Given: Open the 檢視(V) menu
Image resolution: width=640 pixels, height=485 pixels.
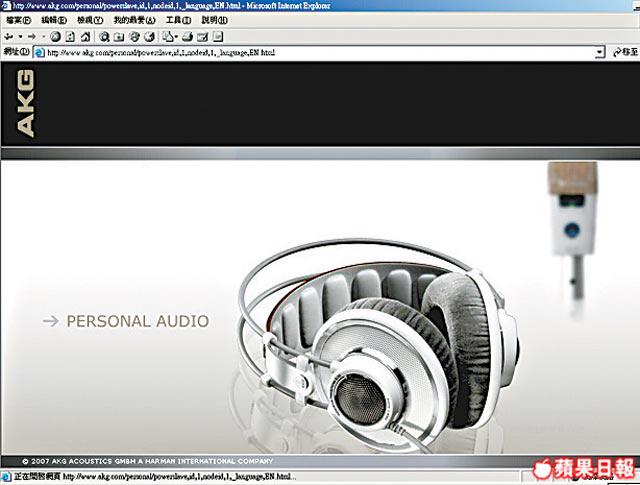Looking at the screenshot, I should coord(90,20).
